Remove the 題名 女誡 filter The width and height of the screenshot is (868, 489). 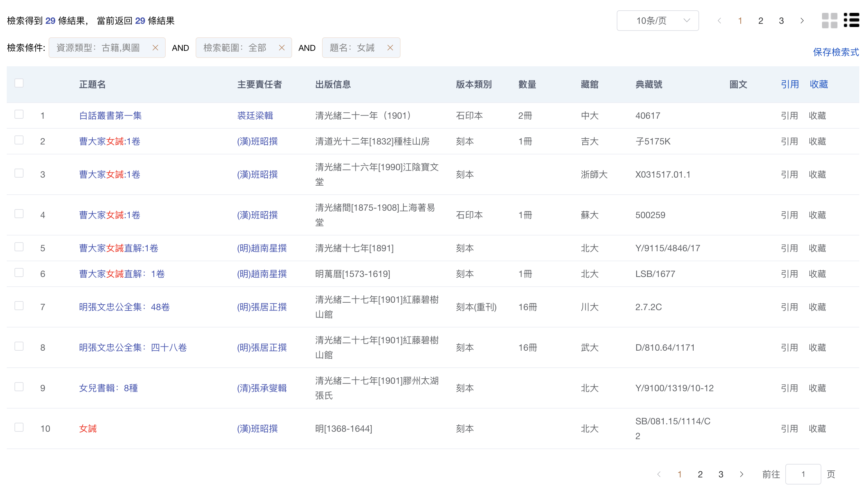click(x=390, y=48)
